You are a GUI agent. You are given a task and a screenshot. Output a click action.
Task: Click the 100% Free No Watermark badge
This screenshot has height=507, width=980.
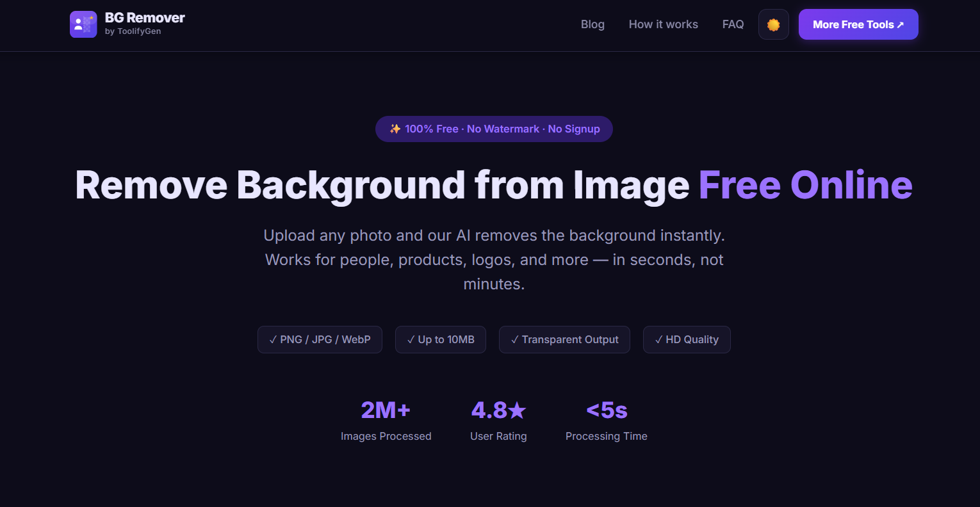pos(494,129)
